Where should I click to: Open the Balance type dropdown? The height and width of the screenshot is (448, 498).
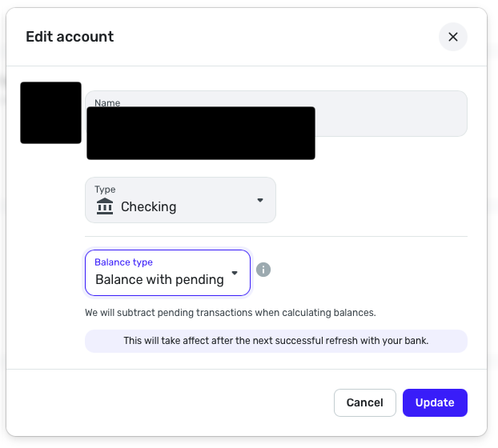pyautogui.click(x=167, y=273)
